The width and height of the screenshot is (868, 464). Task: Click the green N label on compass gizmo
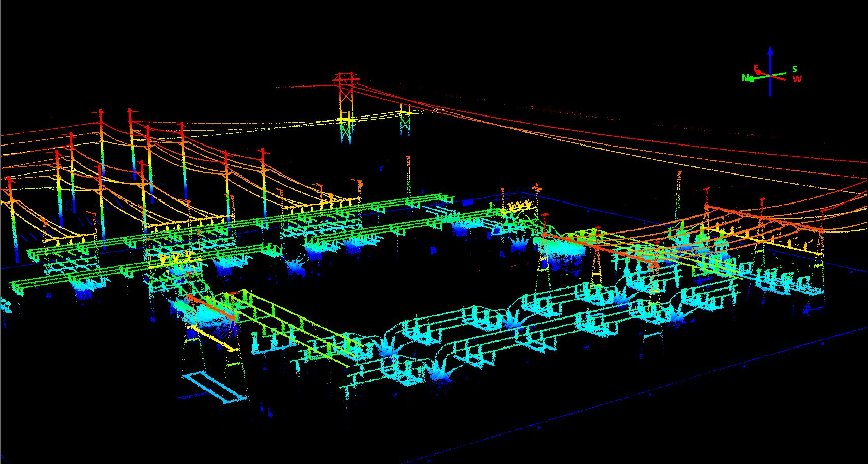point(745,78)
